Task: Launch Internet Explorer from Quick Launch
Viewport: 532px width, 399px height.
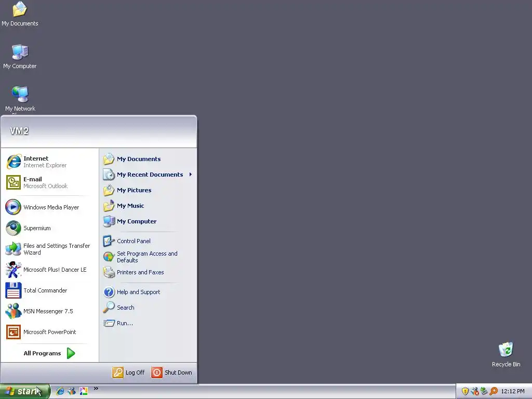Action: pyautogui.click(x=60, y=391)
